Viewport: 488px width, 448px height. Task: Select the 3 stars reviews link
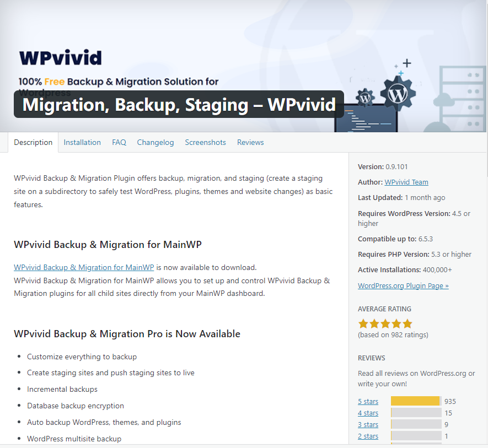(368, 424)
